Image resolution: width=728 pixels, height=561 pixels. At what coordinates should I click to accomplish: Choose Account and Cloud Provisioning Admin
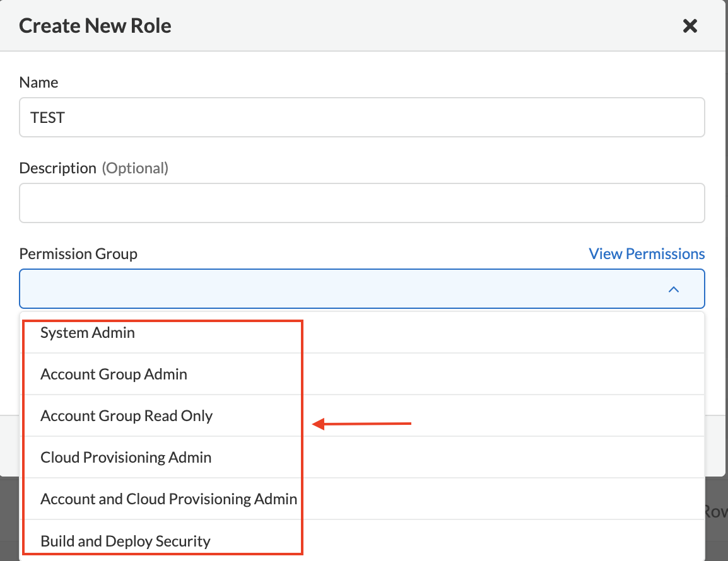pyautogui.click(x=168, y=499)
